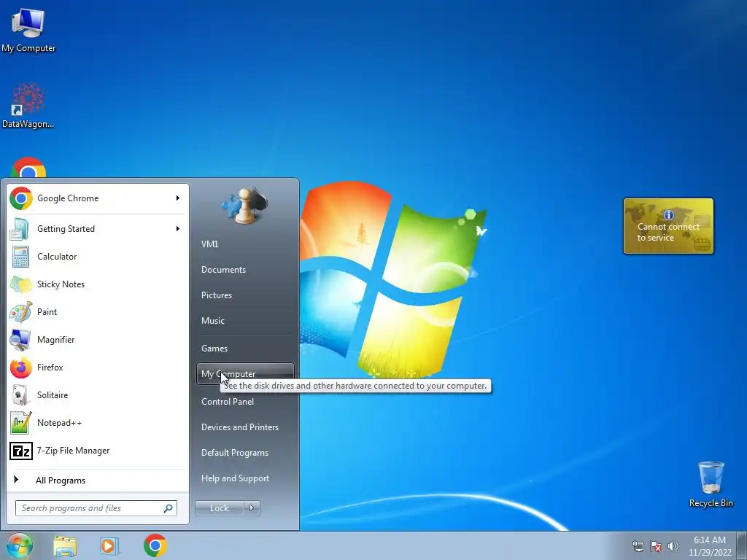This screenshot has height=560, width=747.
Task: Open Control Panel
Action: tap(228, 402)
